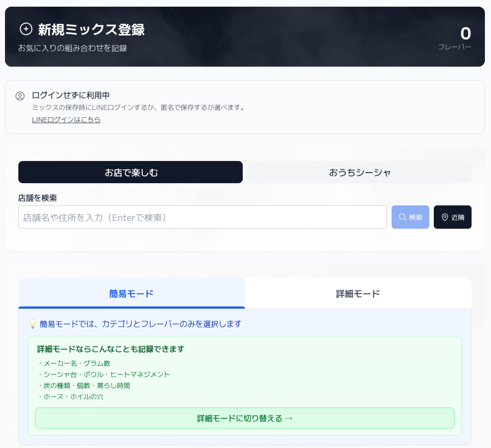Click the anonymous user account icon

pos(20,95)
